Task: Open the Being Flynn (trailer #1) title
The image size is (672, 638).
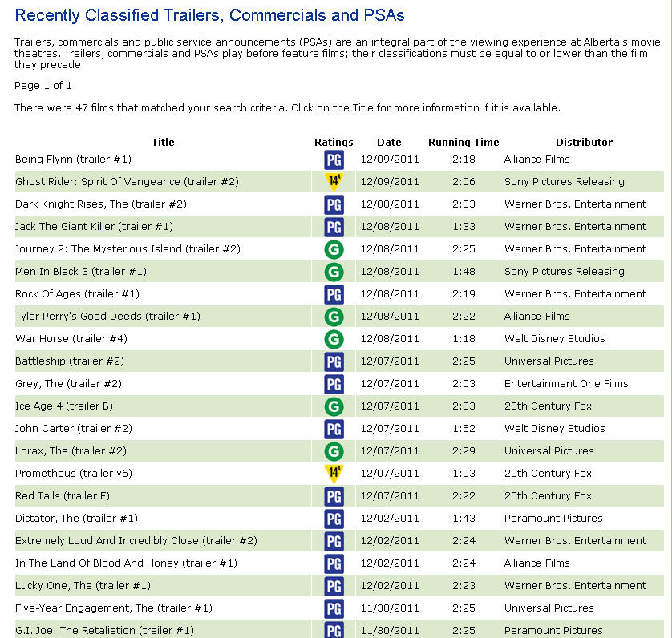Action: tap(73, 159)
